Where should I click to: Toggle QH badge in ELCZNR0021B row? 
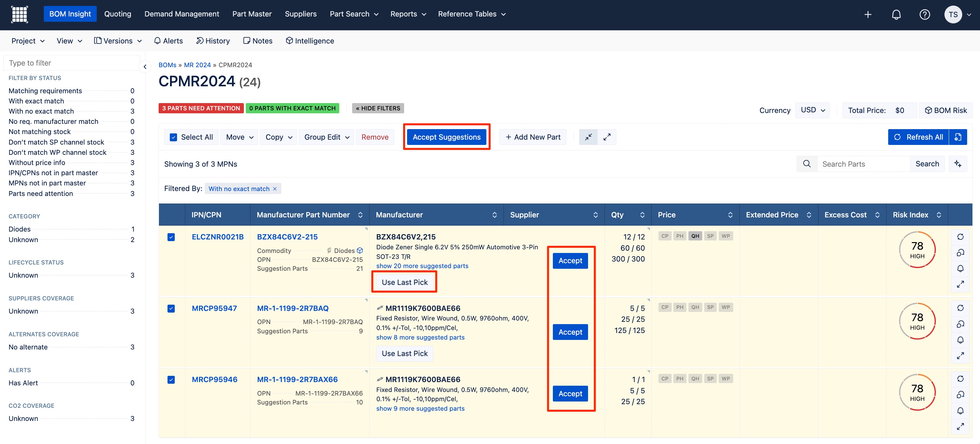[x=695, y=236]
